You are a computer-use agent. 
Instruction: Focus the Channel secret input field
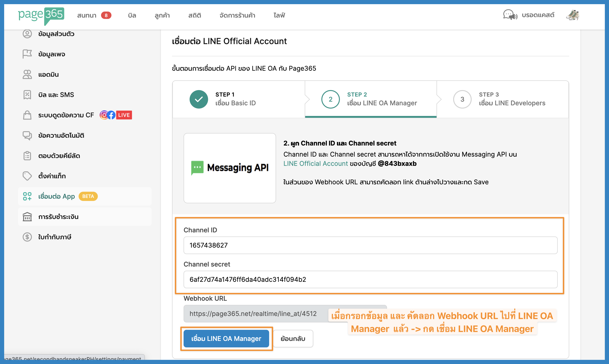coord(370,279)
